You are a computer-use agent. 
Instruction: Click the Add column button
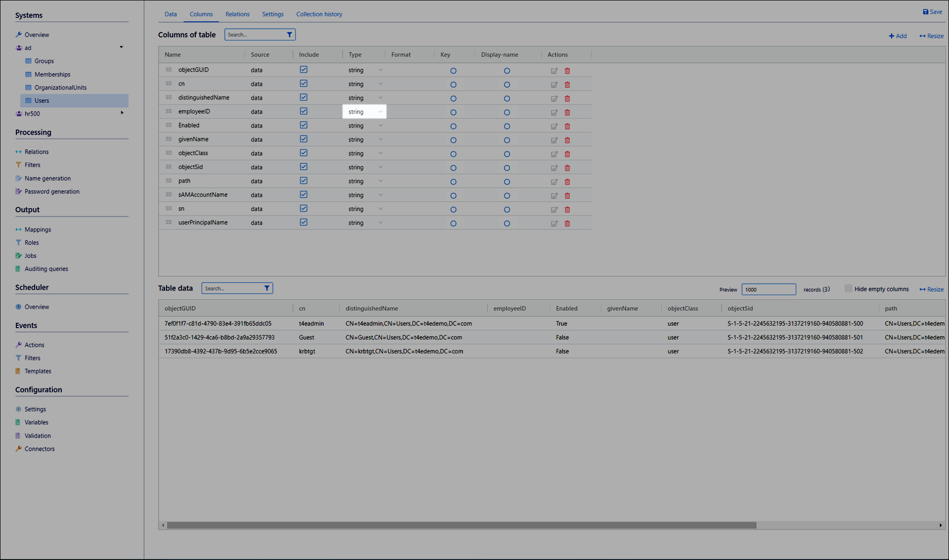(898, 36)
